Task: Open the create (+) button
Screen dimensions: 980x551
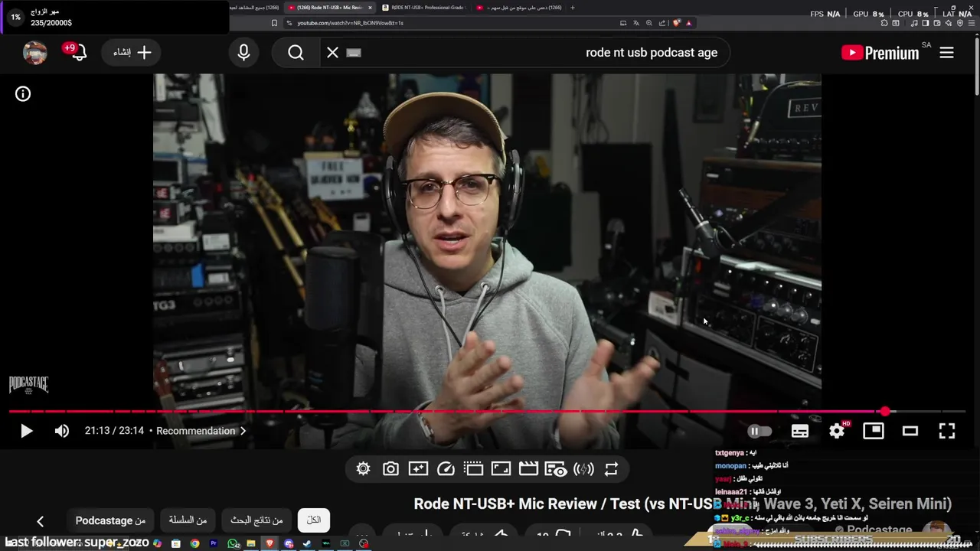Action: (x=132, y=53)
